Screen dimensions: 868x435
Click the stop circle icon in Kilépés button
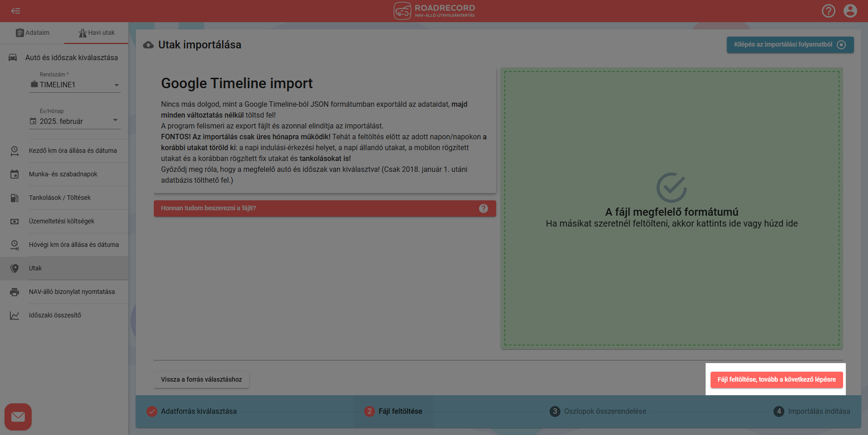(841, 45)
